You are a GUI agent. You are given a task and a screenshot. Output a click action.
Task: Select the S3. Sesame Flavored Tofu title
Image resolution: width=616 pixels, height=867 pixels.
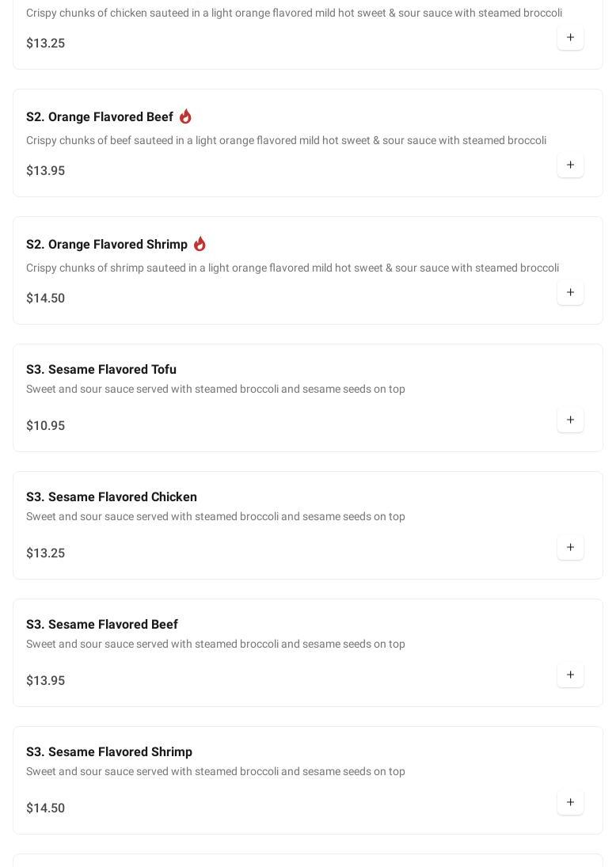click(101, 370)
